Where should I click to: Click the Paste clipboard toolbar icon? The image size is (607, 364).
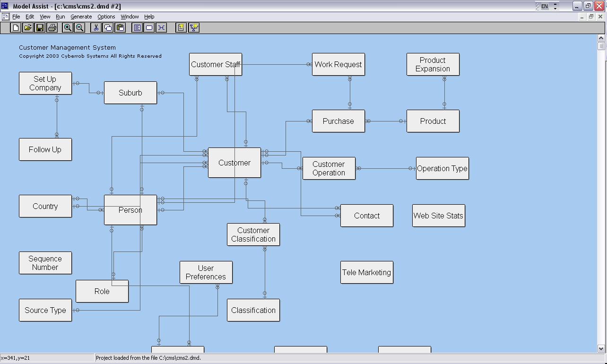click(121, 28)
